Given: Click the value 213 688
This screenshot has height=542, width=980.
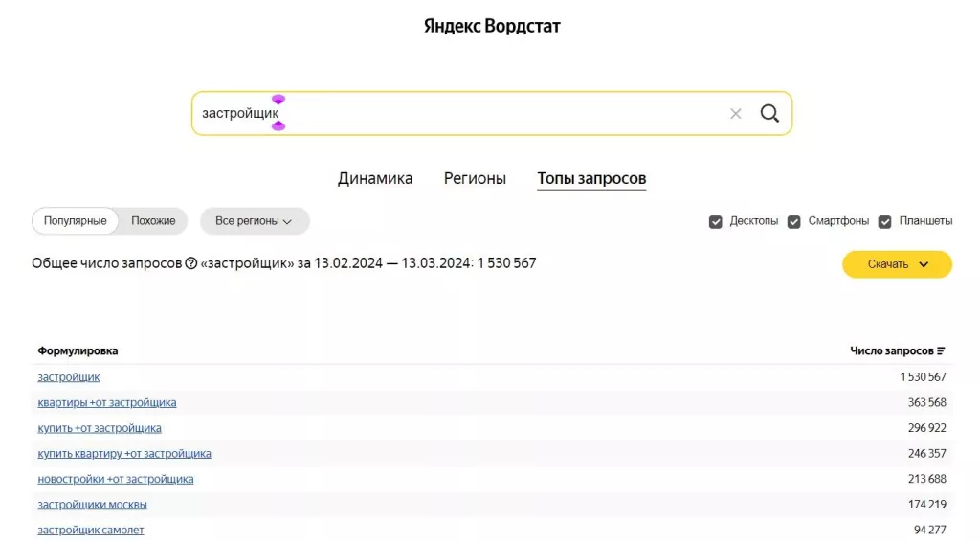Looking at the screenshot, I should pos(926,479).
